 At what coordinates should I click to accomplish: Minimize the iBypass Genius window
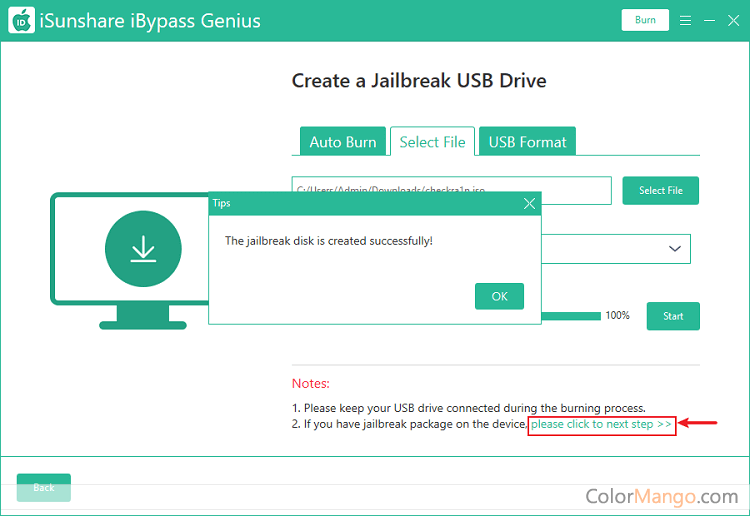coord(708,20)
